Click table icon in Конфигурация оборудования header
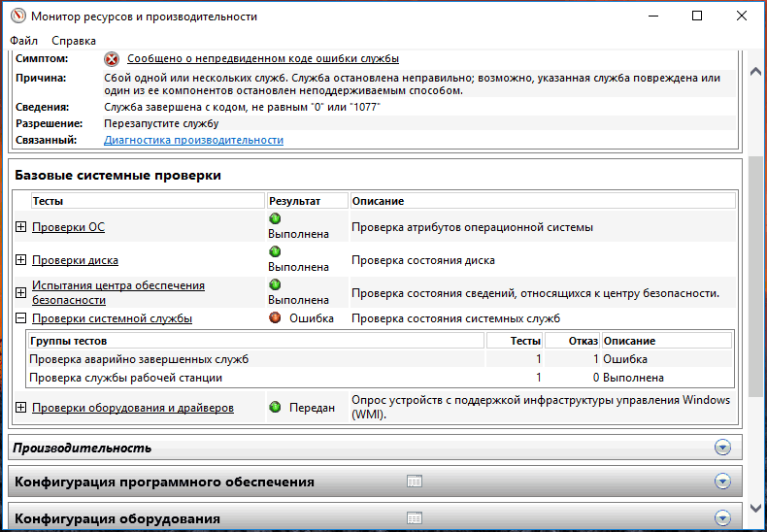767x532 pixels. [415, 518]
